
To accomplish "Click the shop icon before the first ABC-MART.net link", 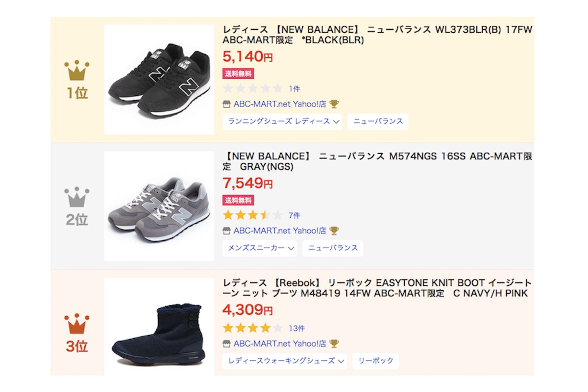I will (x=226, y=103).
